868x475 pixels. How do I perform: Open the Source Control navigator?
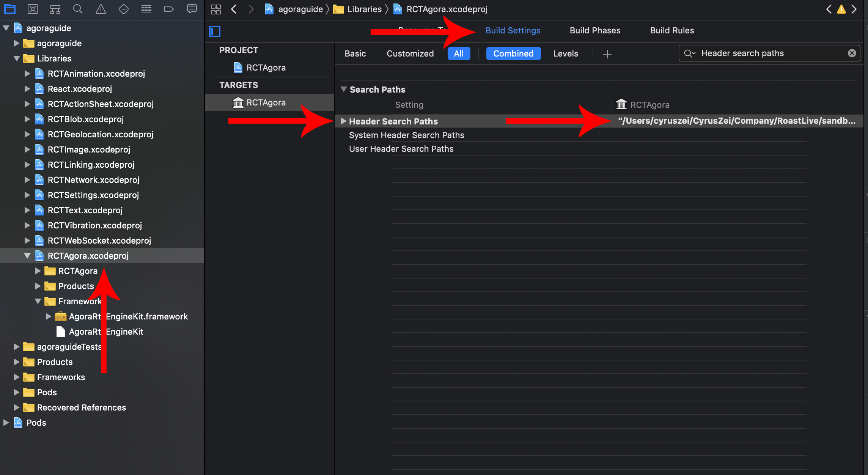tap(33, 9)
